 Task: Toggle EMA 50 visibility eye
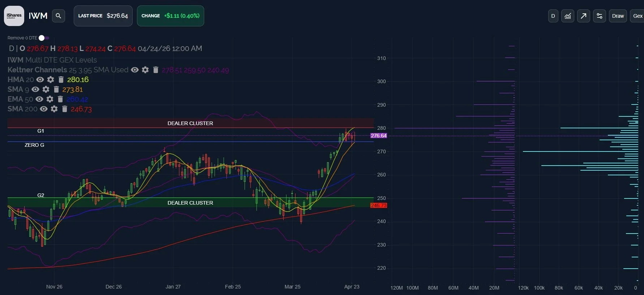tap(39, 99)
